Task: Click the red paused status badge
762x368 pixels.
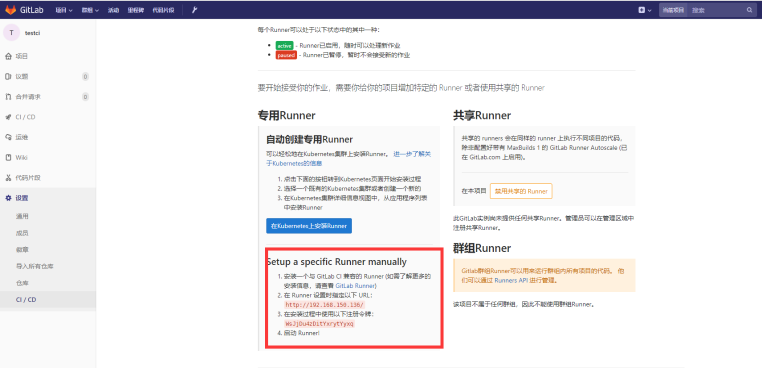Action: pos(286,55)
